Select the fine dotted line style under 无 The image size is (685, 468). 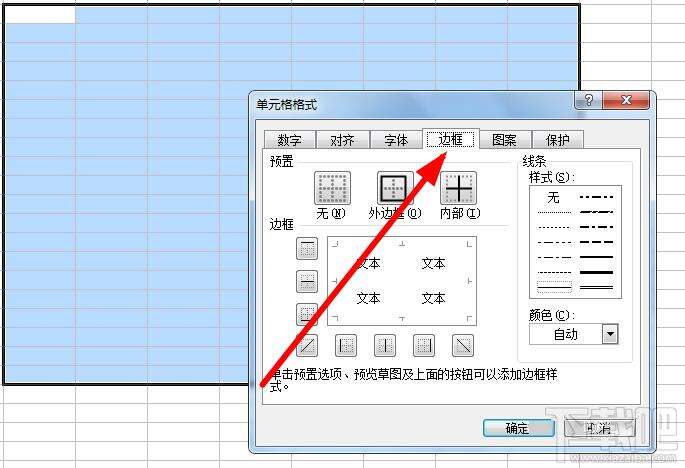click(x=554, y=212)
